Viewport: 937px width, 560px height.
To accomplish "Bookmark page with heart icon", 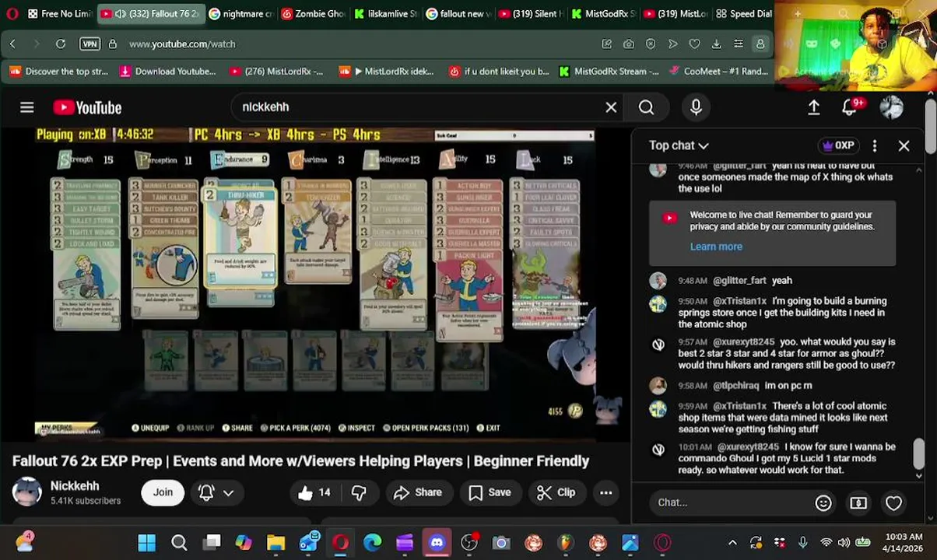I will click(694, 44).
